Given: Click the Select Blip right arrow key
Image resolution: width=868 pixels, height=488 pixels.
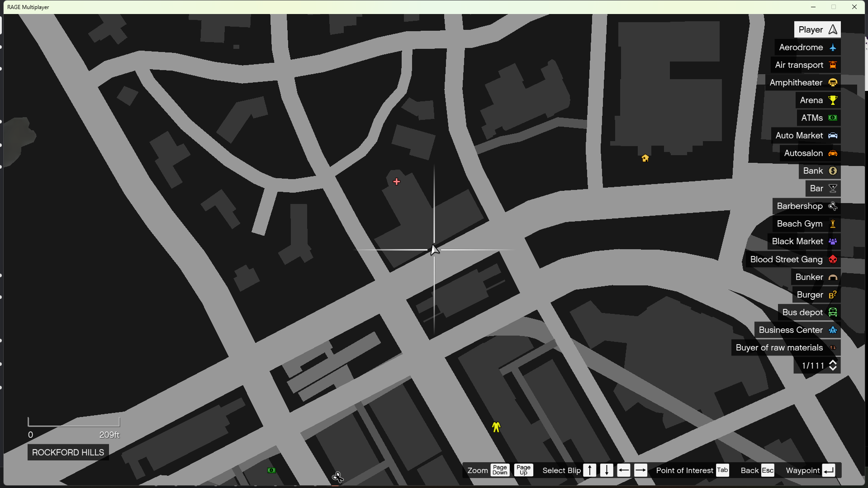Looking at the screenshot, I should click(x=640, y=470).
